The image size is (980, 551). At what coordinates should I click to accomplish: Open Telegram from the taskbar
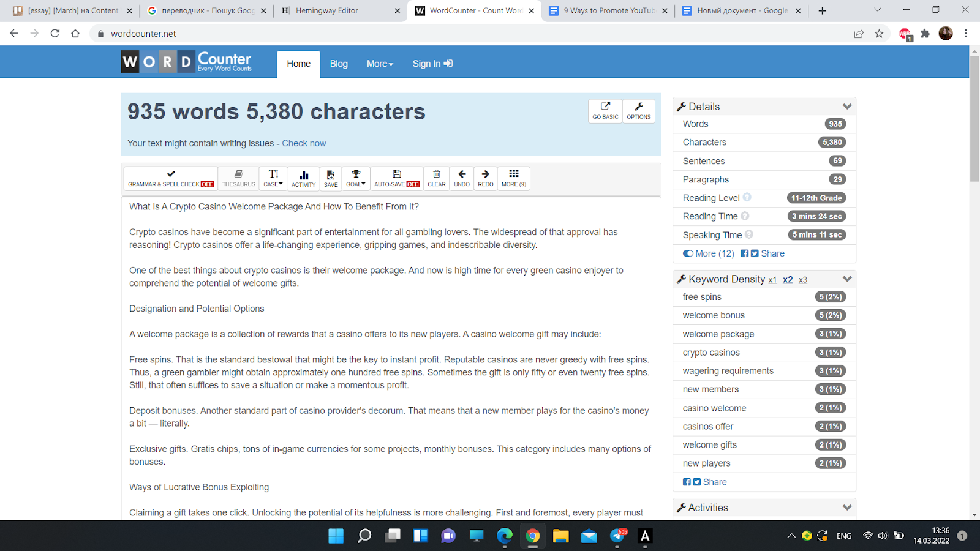(x=617, y=536)
